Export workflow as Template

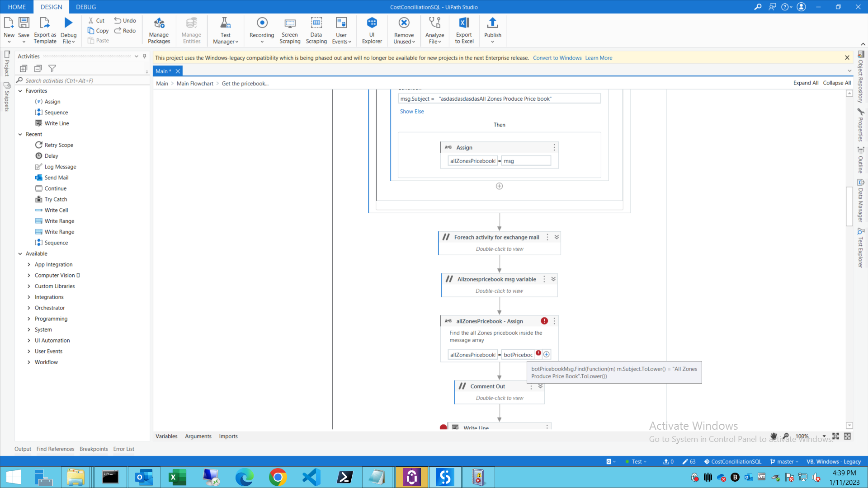coord(45,30)
